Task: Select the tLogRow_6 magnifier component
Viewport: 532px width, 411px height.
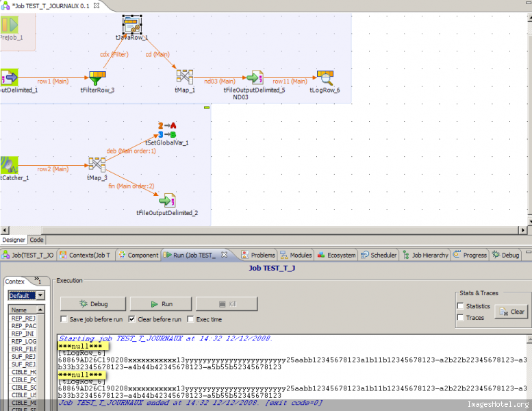Action: tap(325, 77)
